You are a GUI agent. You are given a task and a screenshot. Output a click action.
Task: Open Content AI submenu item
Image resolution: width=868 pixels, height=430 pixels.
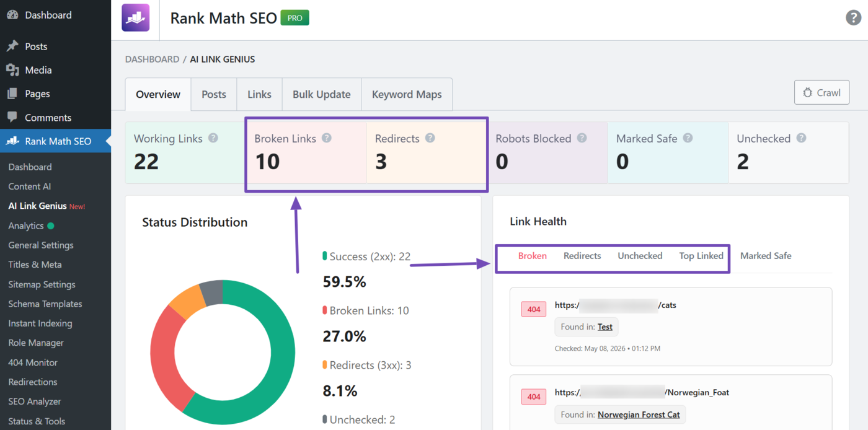pyautogui.click(x=30, y=186)
